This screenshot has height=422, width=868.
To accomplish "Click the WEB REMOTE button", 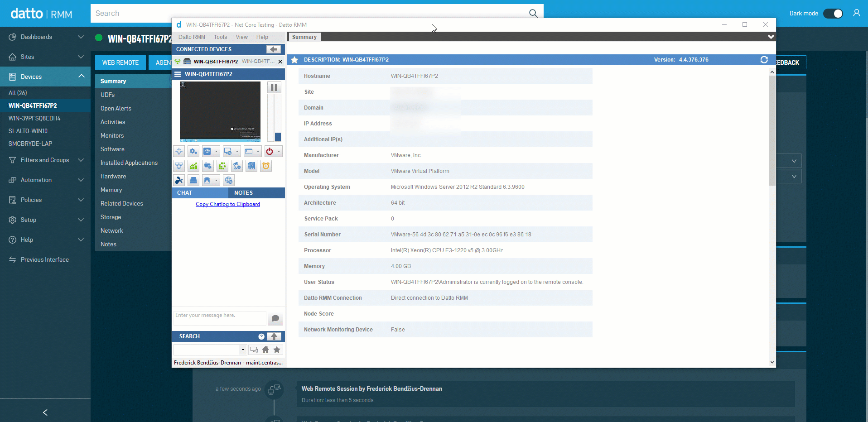I will tap(121, 62).
